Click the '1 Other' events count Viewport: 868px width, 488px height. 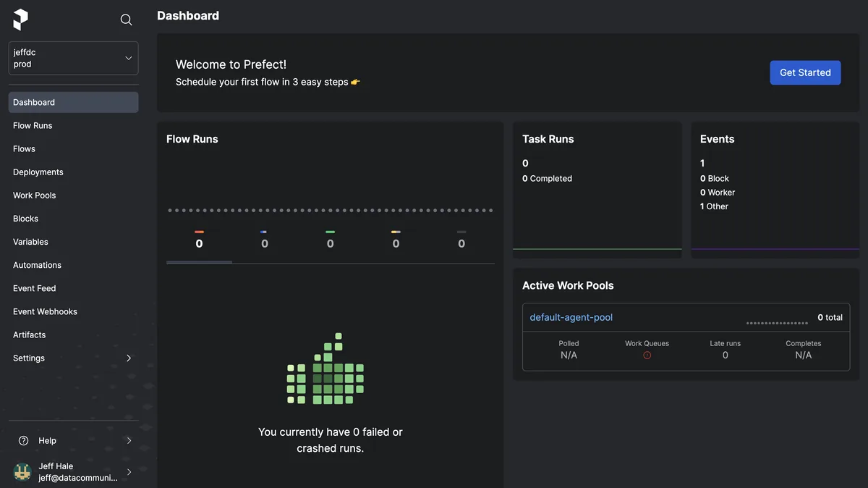coord(714,206)
